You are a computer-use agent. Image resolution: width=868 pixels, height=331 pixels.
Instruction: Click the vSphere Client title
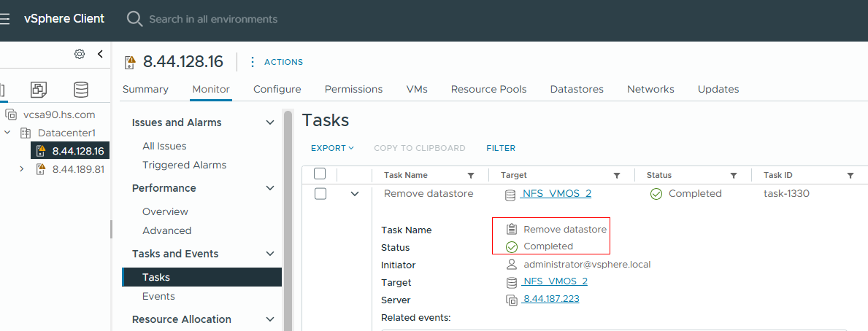(64, 18)
